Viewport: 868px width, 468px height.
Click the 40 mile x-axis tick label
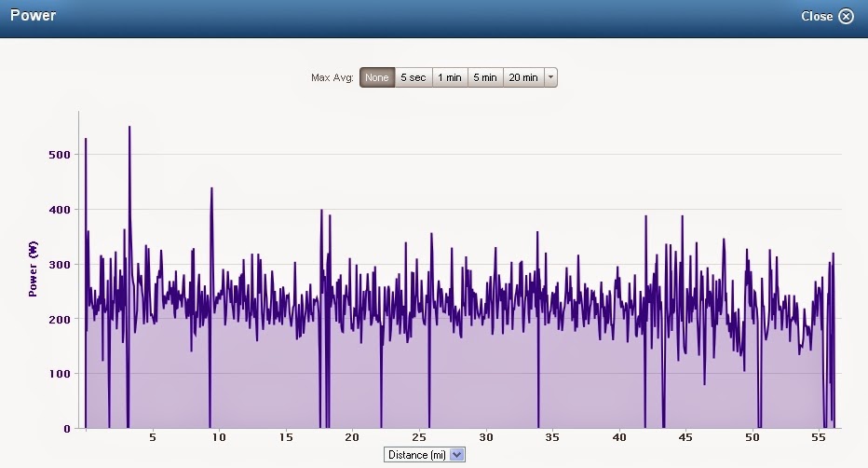point(619,437)
